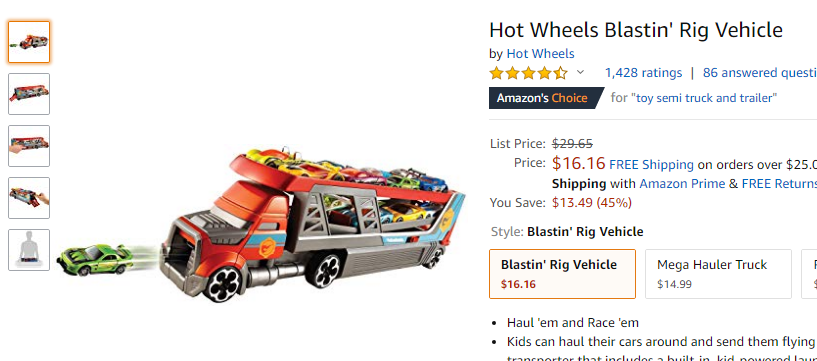View second thumbnail of the loaded rig
Screen dimensions: 817x361
click(29, 94)
